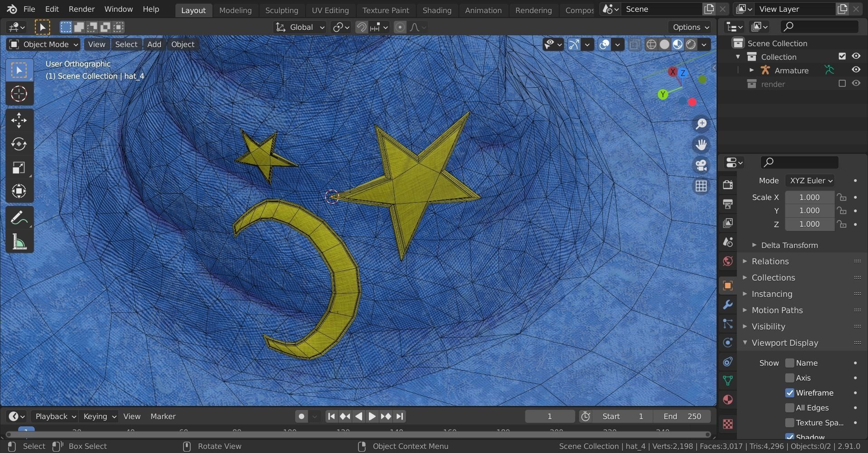Viewport: 868px width, 453px height.
Task: Open Particle properties tab icon
Action: [728, 324]
